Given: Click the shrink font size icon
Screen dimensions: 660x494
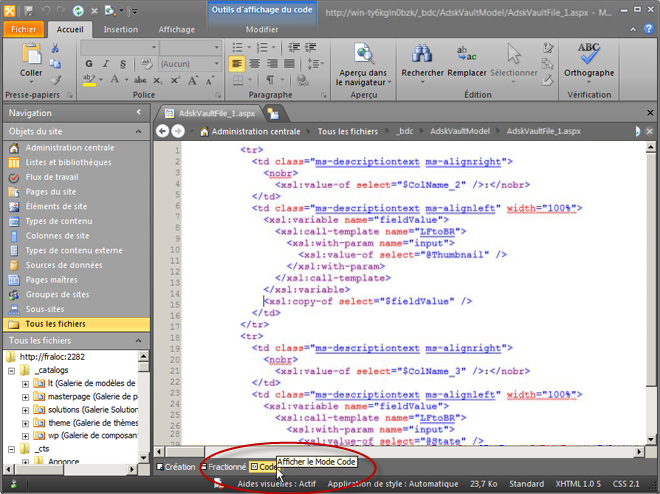Looking at the screenshot, I should [210, 80].
